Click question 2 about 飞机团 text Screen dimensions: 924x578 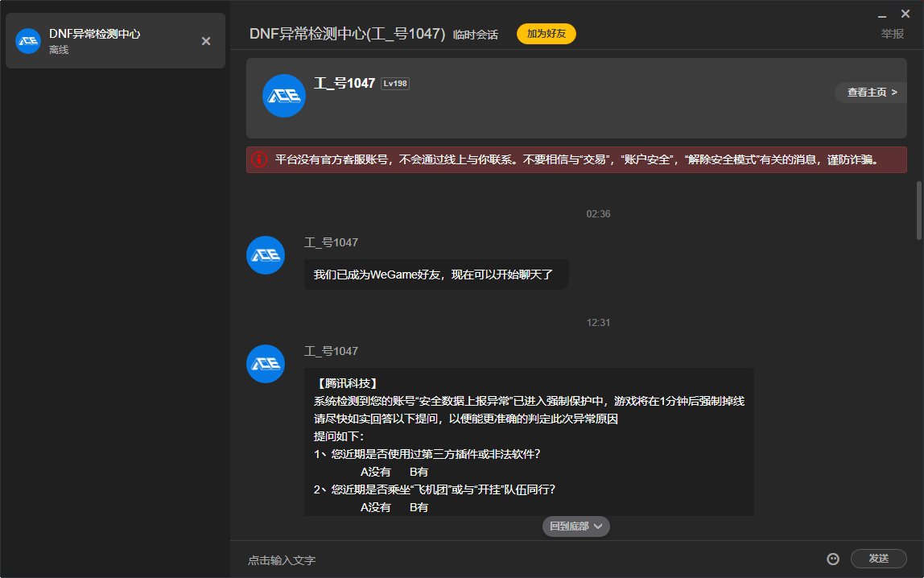pyautogui.click(x=435, y=489)
